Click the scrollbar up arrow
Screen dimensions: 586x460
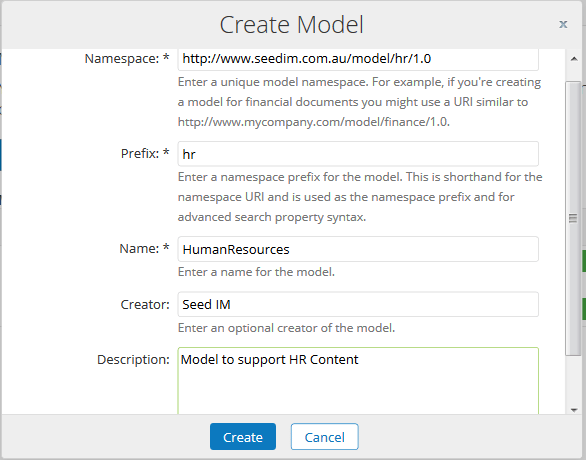coord(574,59)
